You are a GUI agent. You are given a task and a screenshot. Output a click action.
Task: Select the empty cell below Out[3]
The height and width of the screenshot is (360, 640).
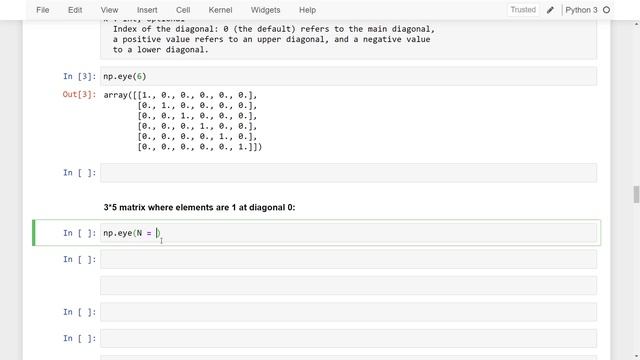(349, 173)
